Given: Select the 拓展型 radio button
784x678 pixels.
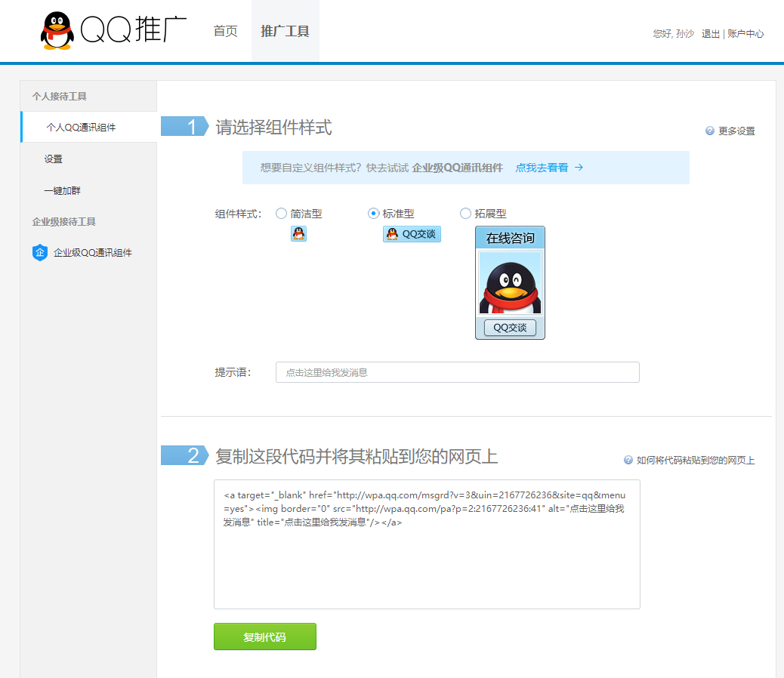Looking at the screenshot, I should coord(465,214).
